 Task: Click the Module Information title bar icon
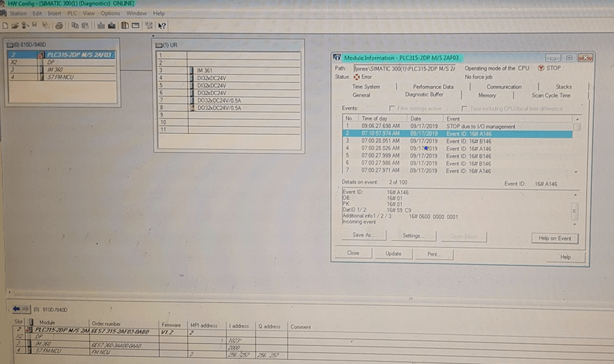tap(337, 58)
